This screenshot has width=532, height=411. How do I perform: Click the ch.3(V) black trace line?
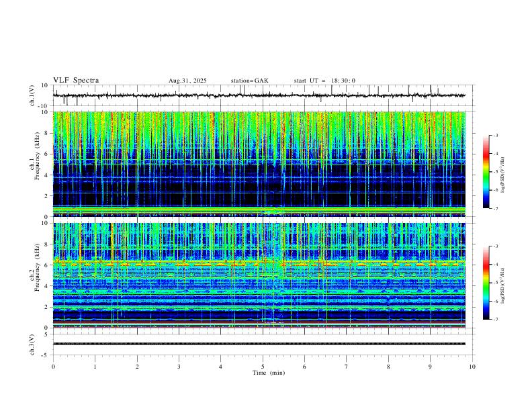pos(259,344)
